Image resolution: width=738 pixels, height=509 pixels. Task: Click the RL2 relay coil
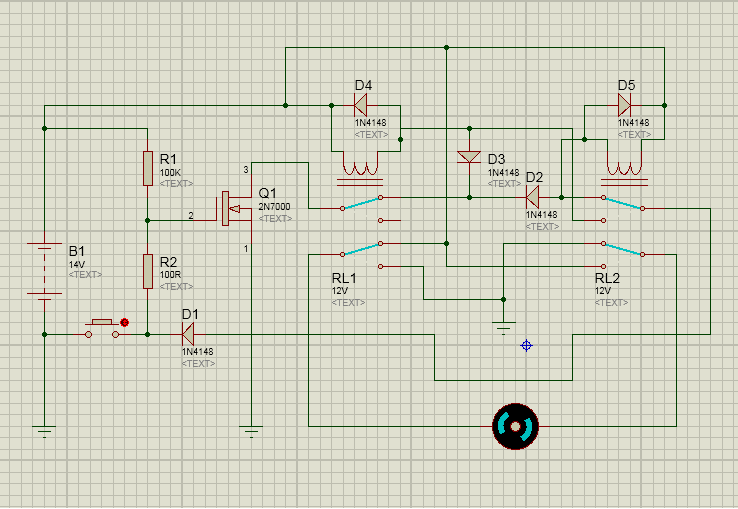[624, 169]
